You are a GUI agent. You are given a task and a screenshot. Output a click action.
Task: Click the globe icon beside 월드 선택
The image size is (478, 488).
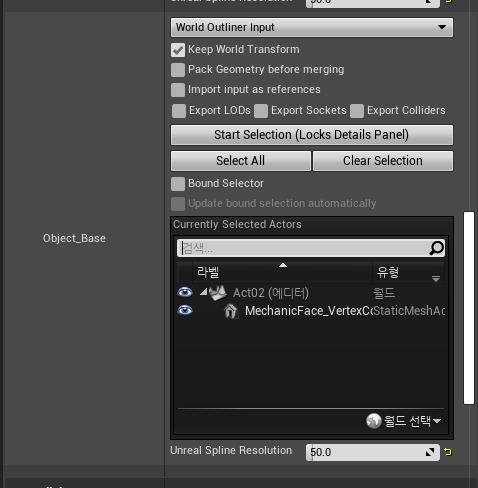[374, 421]
